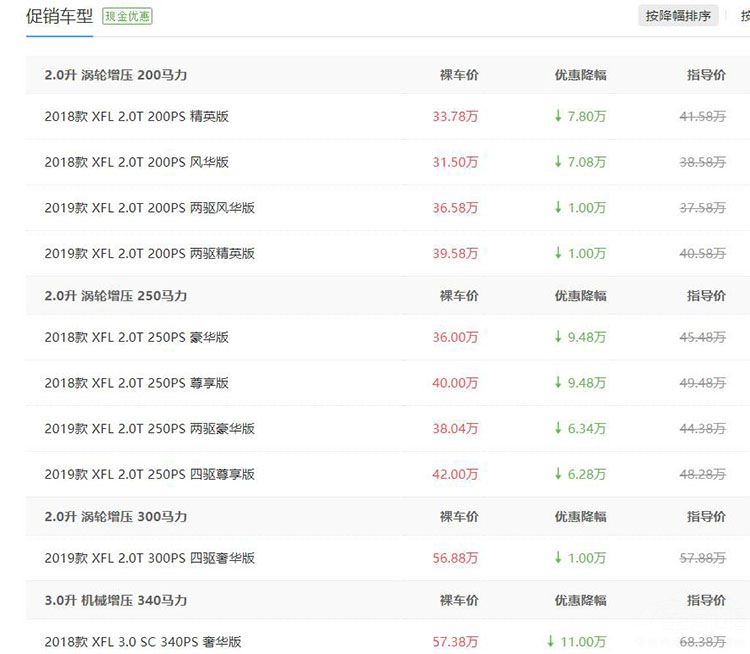Click the 40.00万 bare price
Image resolution: width=750 pixels, height=654 pixels.
click(455, 383)
